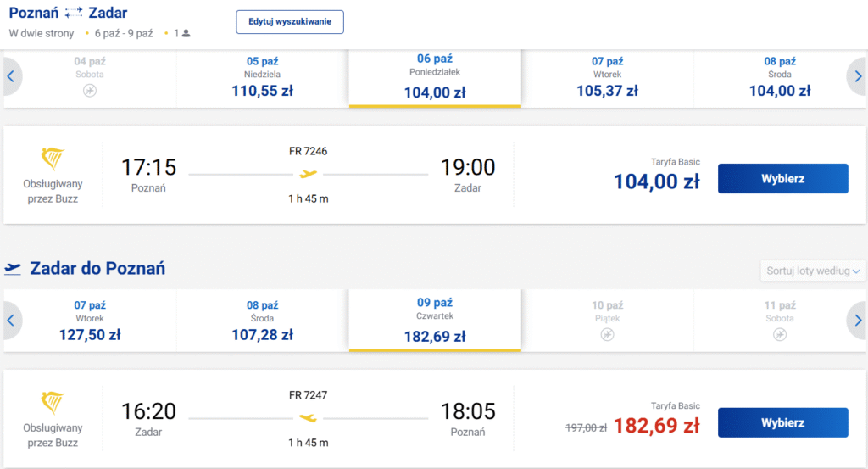Open the Sortuj loty według dropdown
Viewport: 868px width, 469px height.
point(813,271)
